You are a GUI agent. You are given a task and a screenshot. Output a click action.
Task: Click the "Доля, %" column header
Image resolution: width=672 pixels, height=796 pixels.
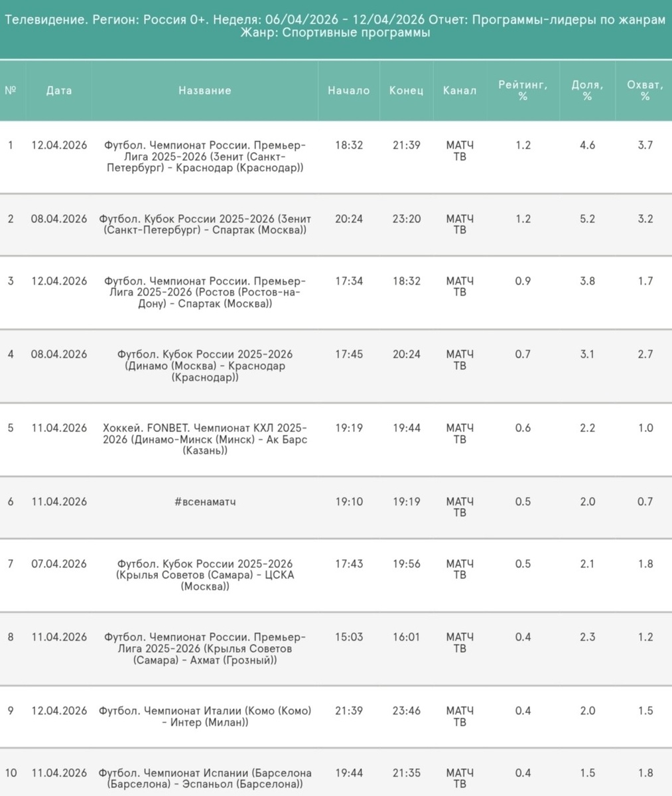point(587,91)
